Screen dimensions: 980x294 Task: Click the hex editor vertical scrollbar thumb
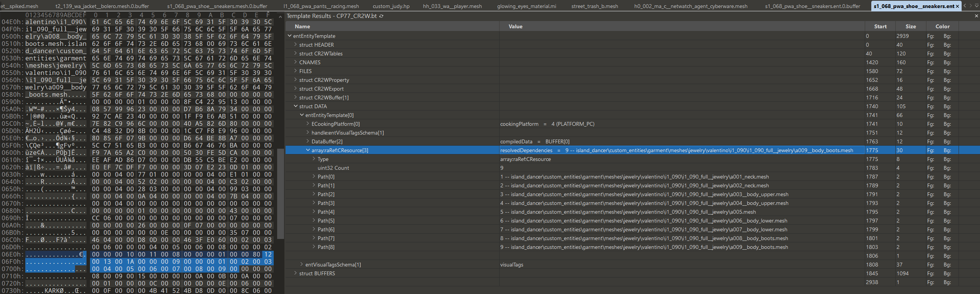281,194
